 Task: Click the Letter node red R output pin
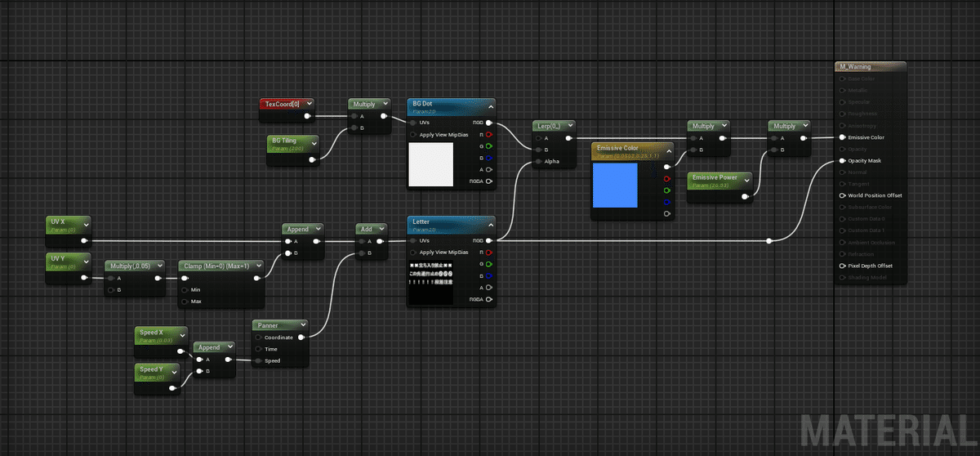click(x=489, y=253)
